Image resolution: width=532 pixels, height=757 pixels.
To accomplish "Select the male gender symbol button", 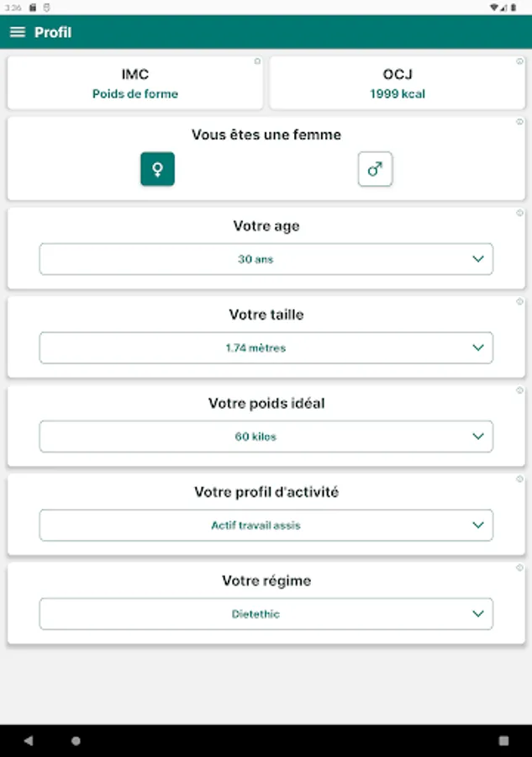I will pos(375,169).
